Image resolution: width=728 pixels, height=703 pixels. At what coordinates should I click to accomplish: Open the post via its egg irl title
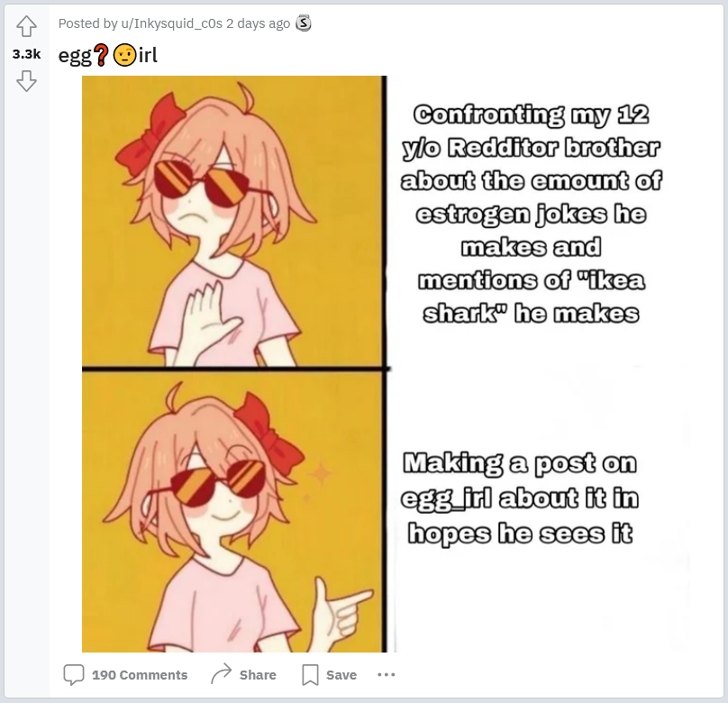(x=108, y=55)
